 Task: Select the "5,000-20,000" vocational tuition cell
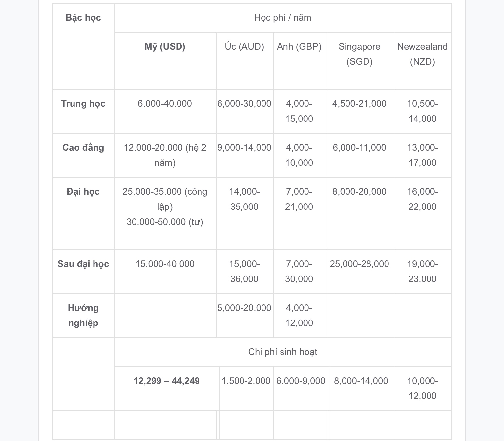point(244,308)
